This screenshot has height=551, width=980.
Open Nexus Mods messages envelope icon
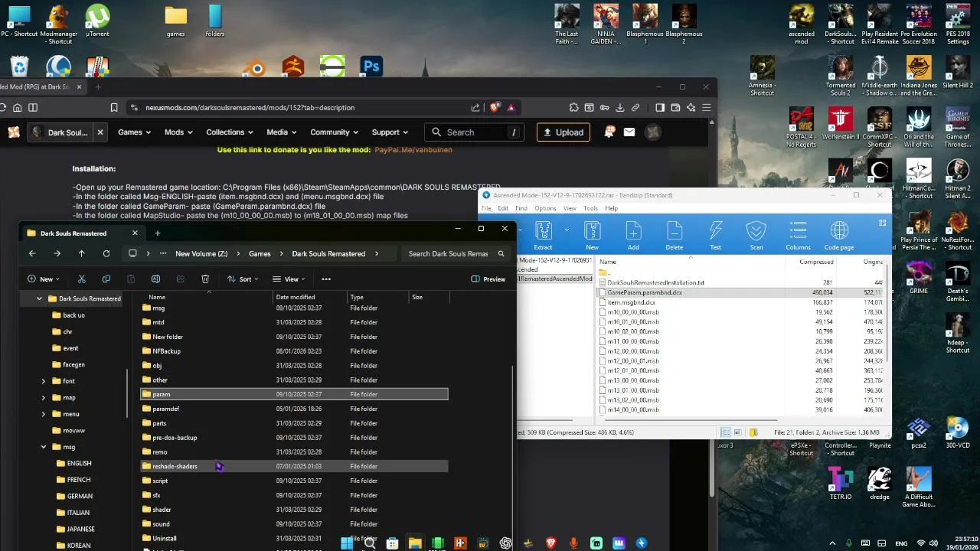[x=629, y=132]
